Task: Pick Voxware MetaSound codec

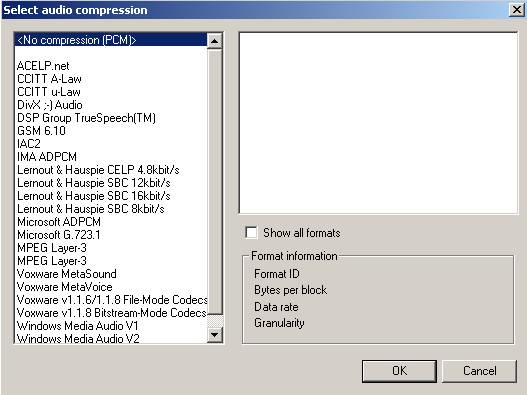Action: (111, 274)
